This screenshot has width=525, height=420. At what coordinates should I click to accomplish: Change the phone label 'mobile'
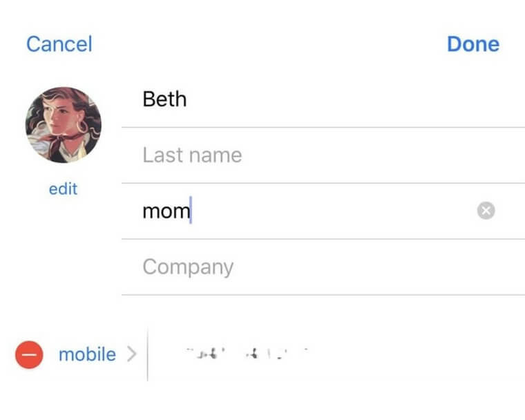87,354
